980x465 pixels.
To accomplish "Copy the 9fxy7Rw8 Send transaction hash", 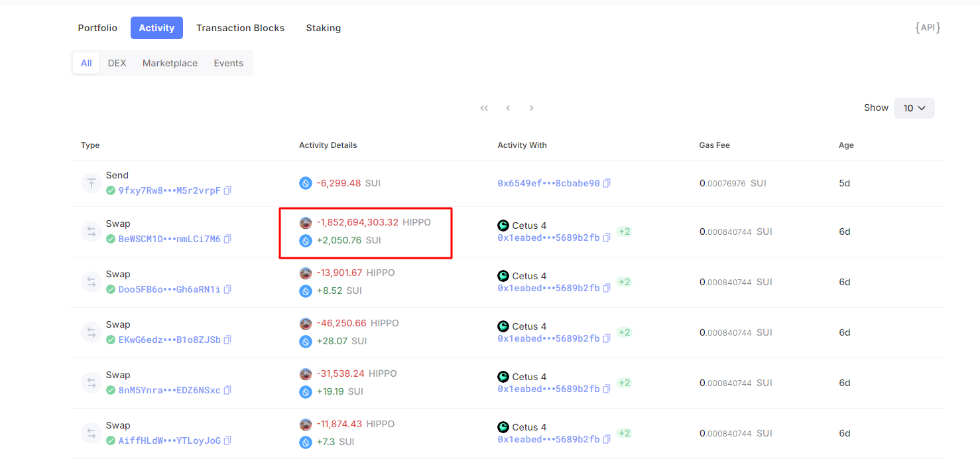I will (227, 190).
